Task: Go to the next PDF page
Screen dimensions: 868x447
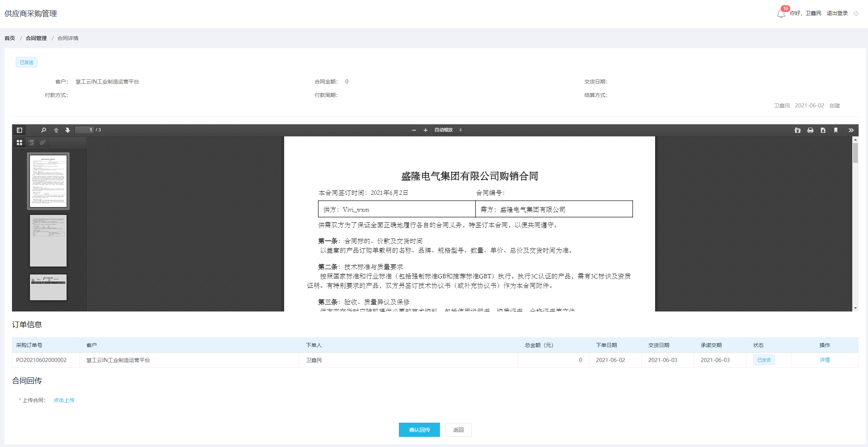Action: (x=68, y=130)
